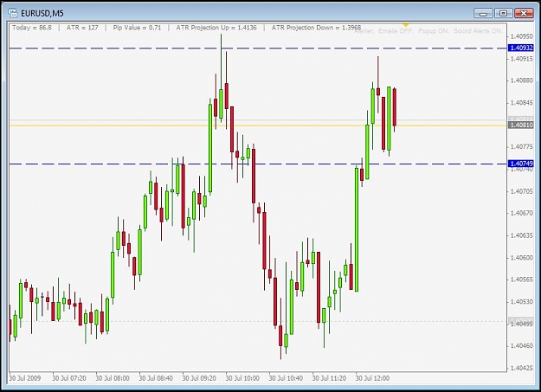Click the 'Today = 86.8' indicator text

click(x=32, y=28)
